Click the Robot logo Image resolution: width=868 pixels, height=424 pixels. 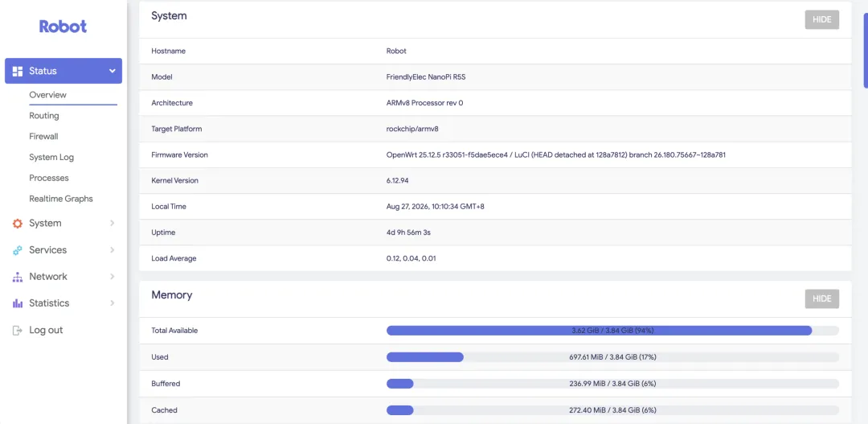(63, 26)
